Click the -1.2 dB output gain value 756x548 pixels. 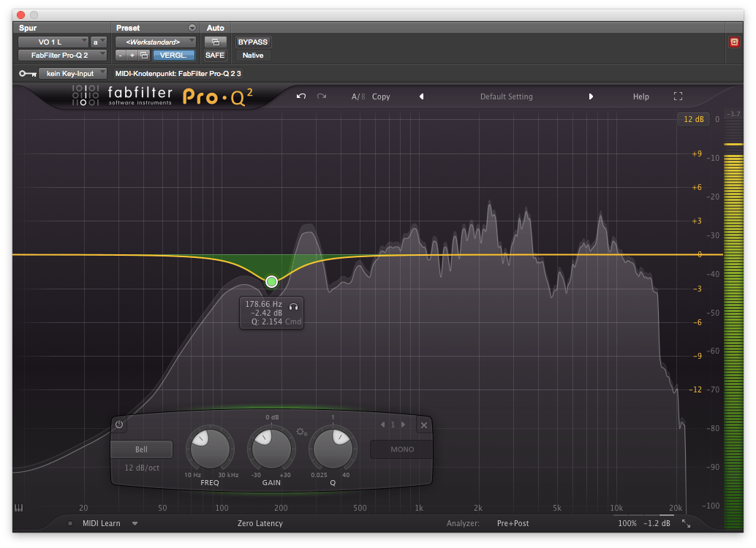coord(657,523)
